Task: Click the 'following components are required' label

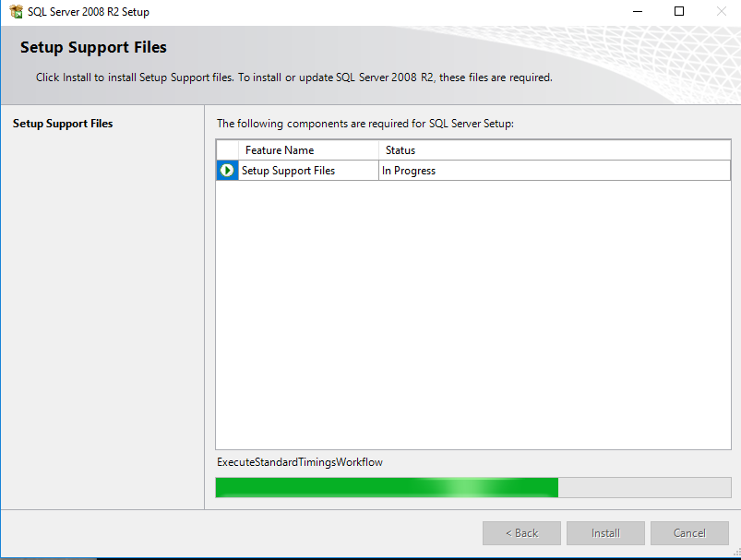Action: [x=365, y=124]
